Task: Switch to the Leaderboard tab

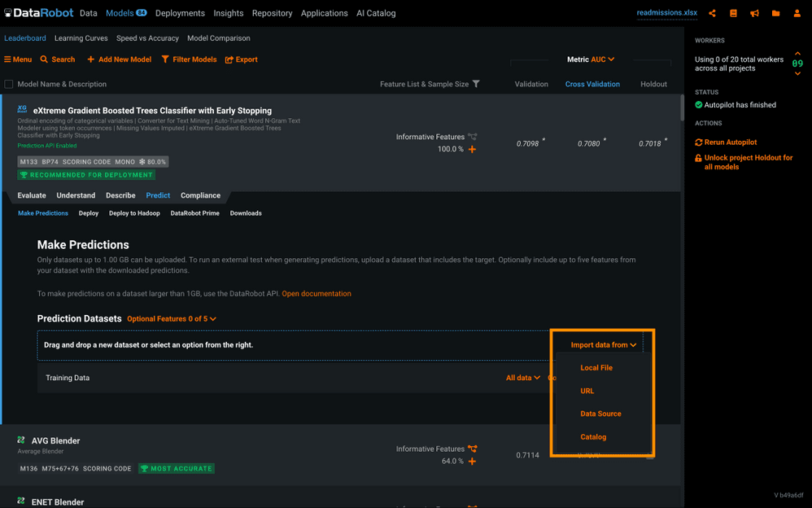Action: [25, 38]
